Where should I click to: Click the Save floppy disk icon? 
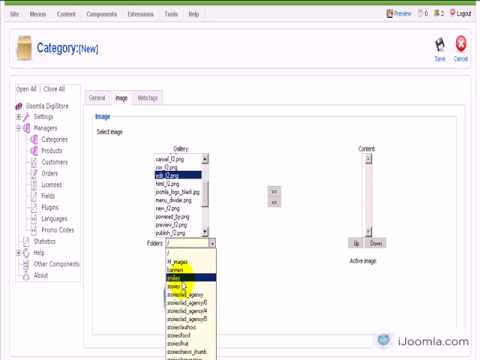pyautogui.click(x=440, y=45)
